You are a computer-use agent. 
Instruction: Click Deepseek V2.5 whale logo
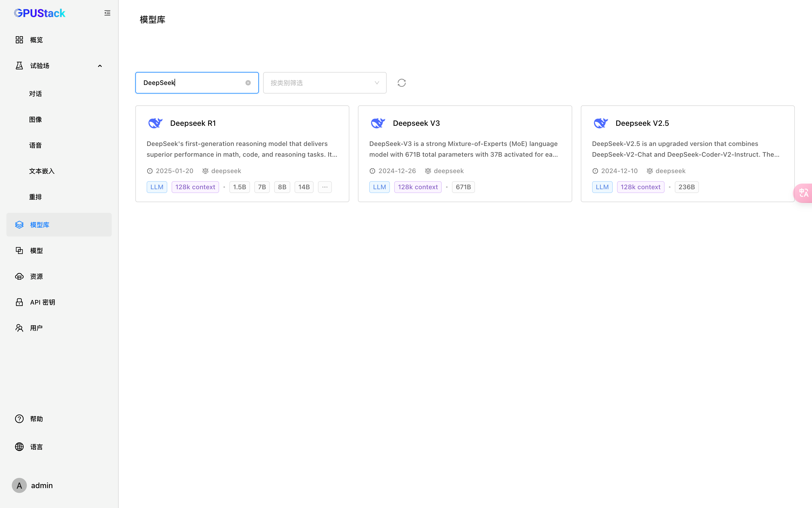coord(601,123)
